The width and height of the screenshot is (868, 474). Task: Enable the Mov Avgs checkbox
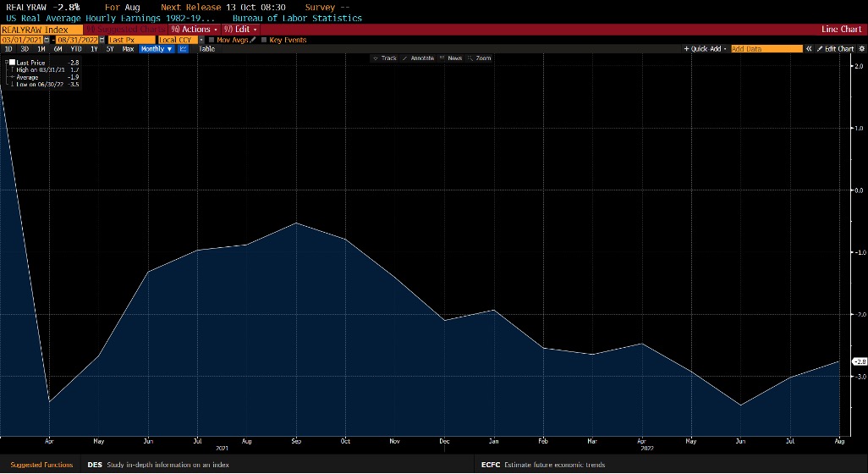pos(212,40)
